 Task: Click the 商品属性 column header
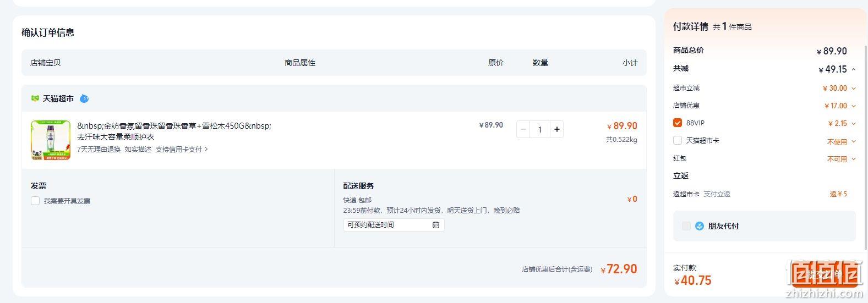pos(300,63)
